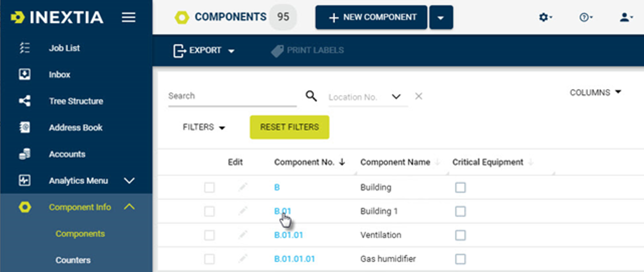
Task: Click the 95 components count badge
Action: (283, 17)
